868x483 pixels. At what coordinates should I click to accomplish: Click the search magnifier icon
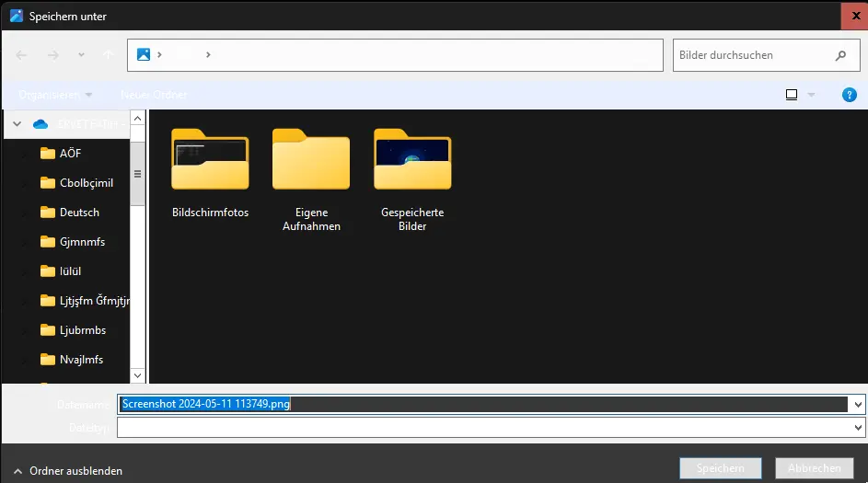840,55
